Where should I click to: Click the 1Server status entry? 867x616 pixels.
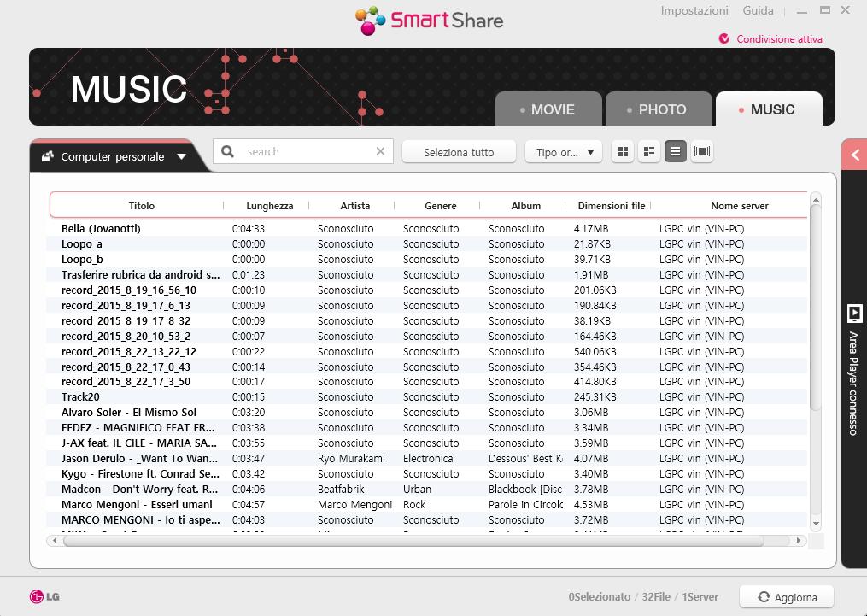700,597
